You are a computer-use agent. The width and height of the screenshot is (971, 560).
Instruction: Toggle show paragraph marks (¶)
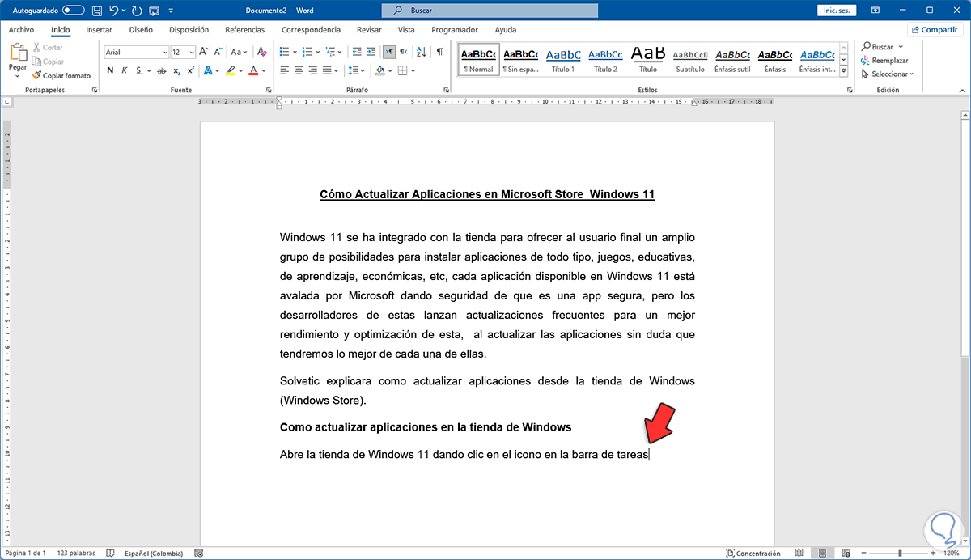[x=439, y=52]
